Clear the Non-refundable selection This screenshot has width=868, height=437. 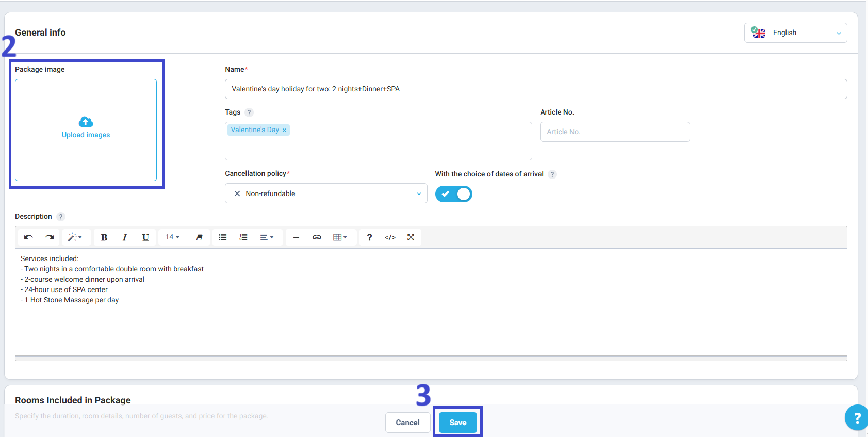237,193
